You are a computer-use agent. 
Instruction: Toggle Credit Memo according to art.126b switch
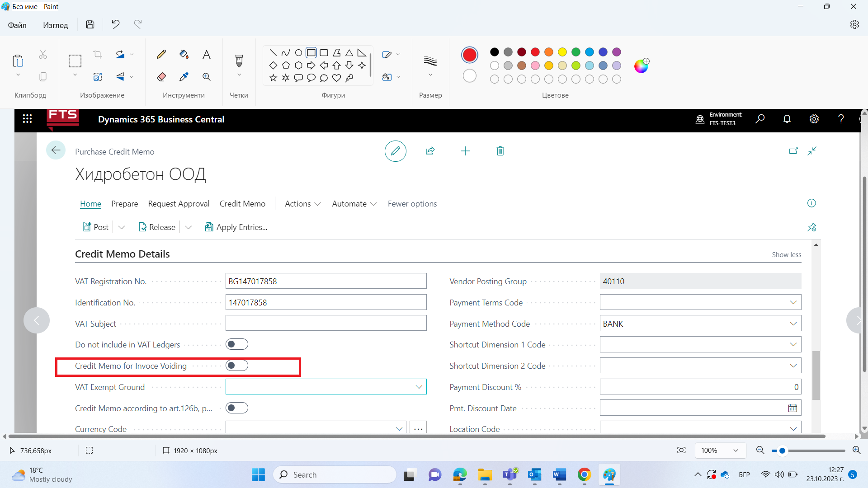coord(237,408)
